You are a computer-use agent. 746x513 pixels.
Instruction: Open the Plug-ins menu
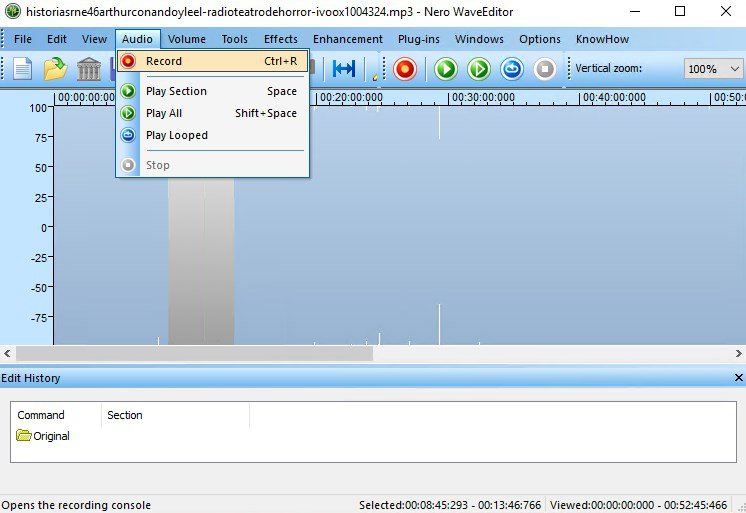[x=419, y=39]
